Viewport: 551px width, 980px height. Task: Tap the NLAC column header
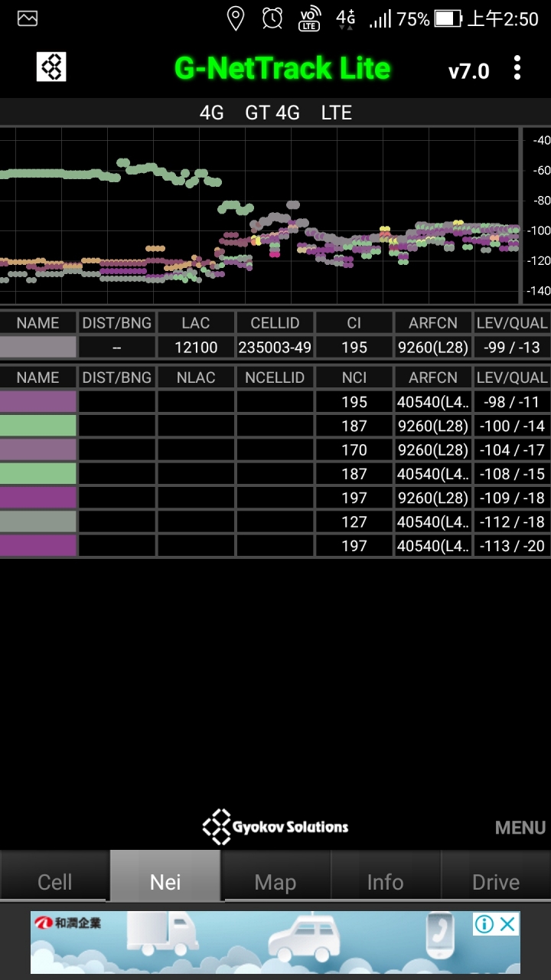click(x=196, y=377)
